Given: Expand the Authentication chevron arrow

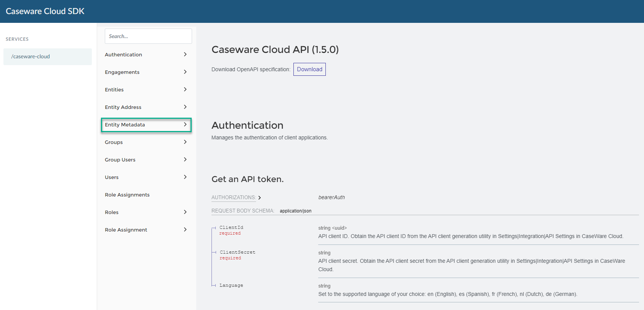Looking at the screenshot, I should (185, 54).
